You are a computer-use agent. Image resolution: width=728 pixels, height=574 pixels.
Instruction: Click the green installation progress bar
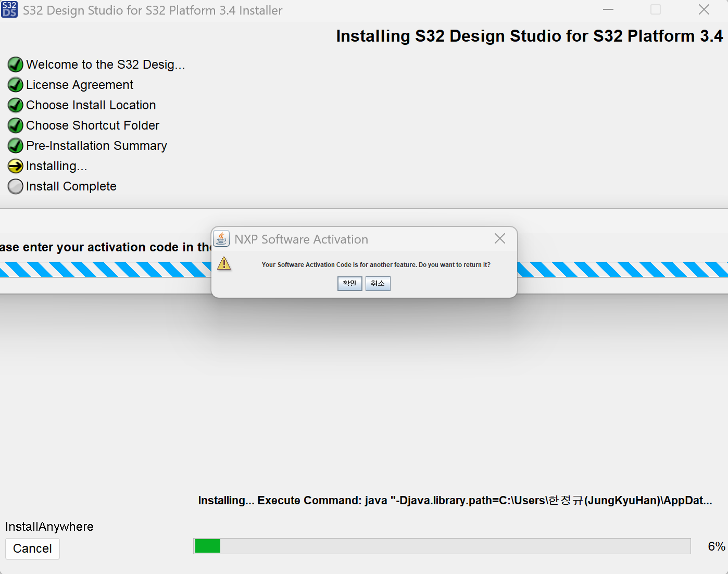click(442, 546)
